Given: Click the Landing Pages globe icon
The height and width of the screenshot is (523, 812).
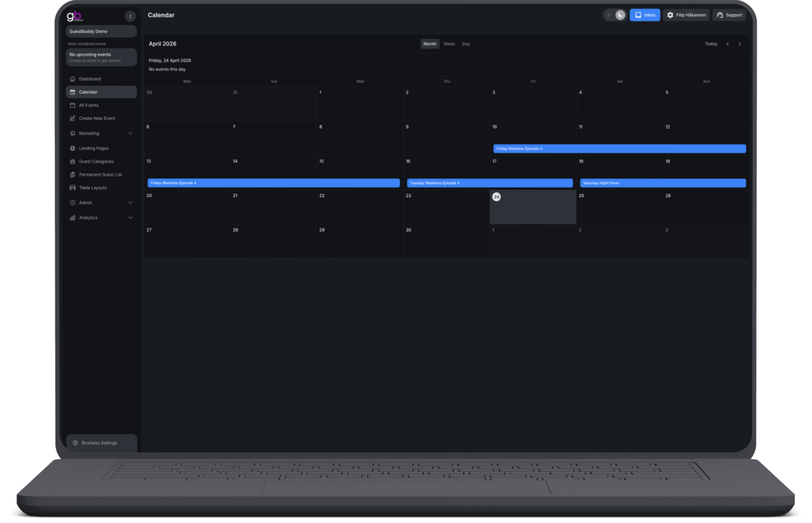Looking at the screenshot, I should [73, 148].
